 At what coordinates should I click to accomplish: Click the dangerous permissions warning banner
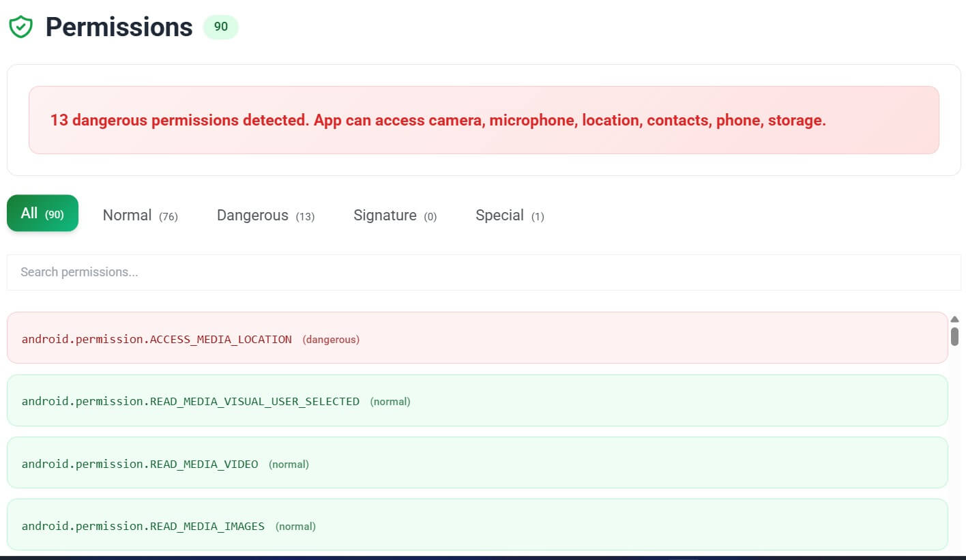click(x=483, y=120)
